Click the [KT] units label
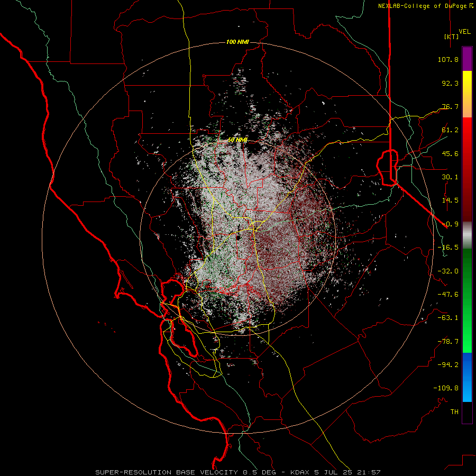476x476 pixels. pyautogui.click(x=452, y=36)
